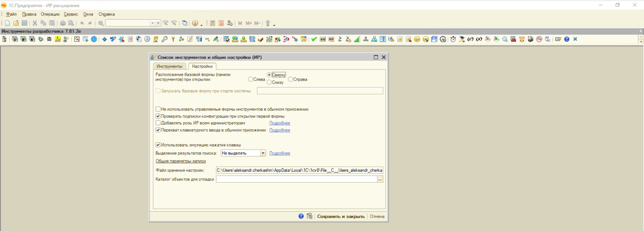Click the Search magnifier icon
Viewport: 644px width, 231px height.
coord(101,23)
